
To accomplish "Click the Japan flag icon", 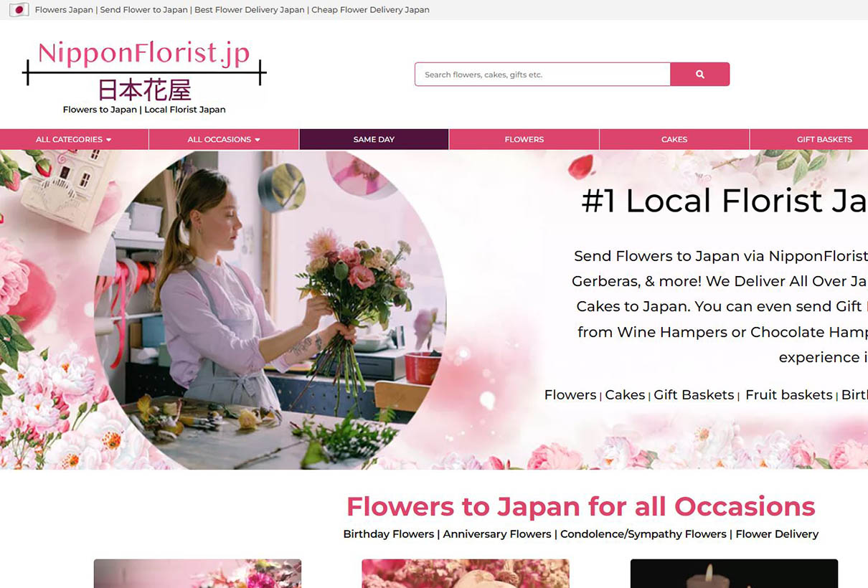I will (19, 10).
